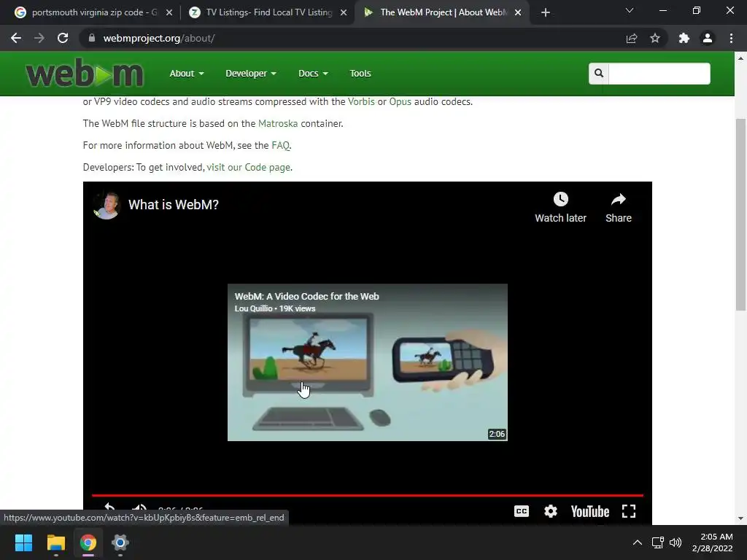Open the Docs dropdown menu
Image resolution: width=747 pixels, height=560 pixels.
(313, 74)
